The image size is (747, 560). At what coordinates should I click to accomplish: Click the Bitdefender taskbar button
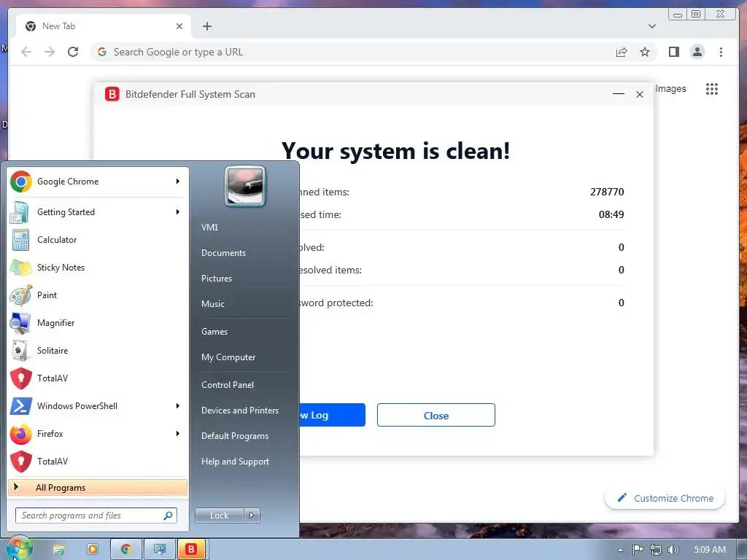point(191,549)
